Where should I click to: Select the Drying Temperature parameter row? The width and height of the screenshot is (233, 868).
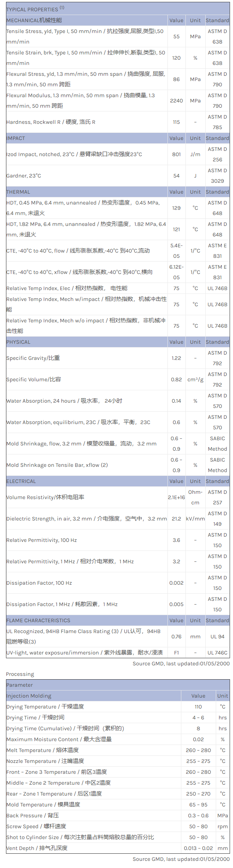[x=45, y=707]
